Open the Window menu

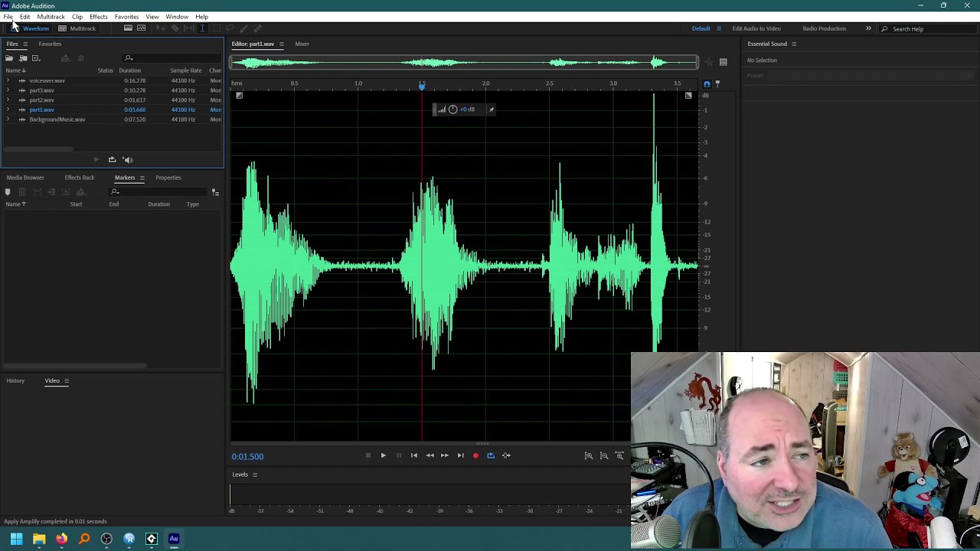(x=177, y=17)
